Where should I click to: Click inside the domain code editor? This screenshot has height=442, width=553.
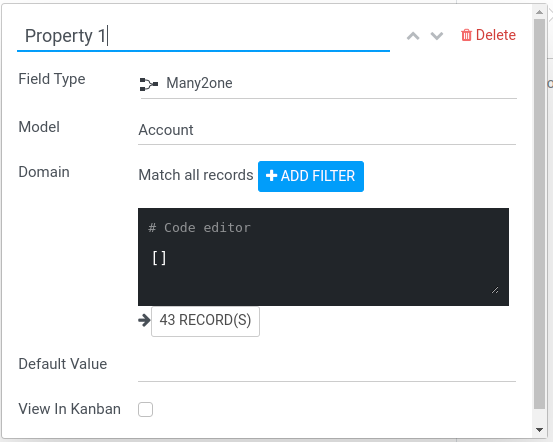click(323, 257)
